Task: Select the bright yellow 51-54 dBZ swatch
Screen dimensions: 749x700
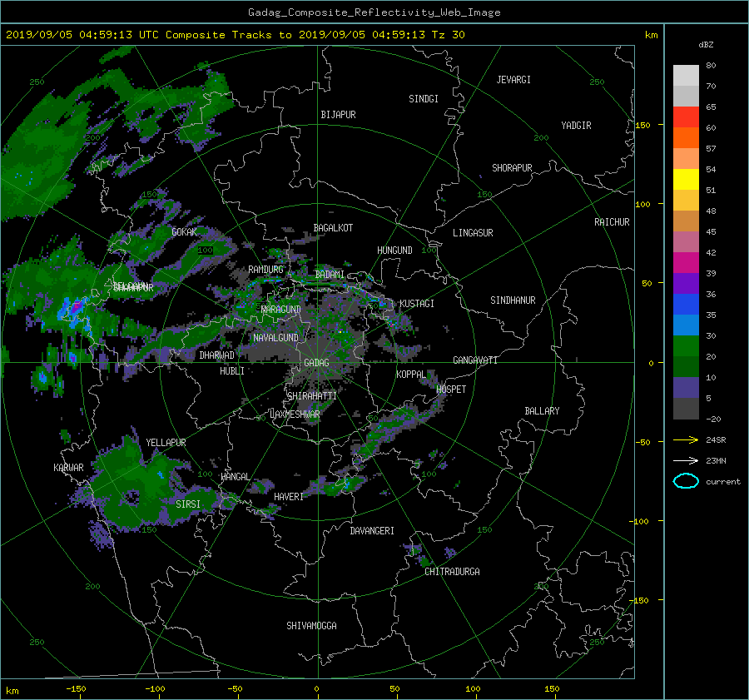Action: [x=686, y=180]
